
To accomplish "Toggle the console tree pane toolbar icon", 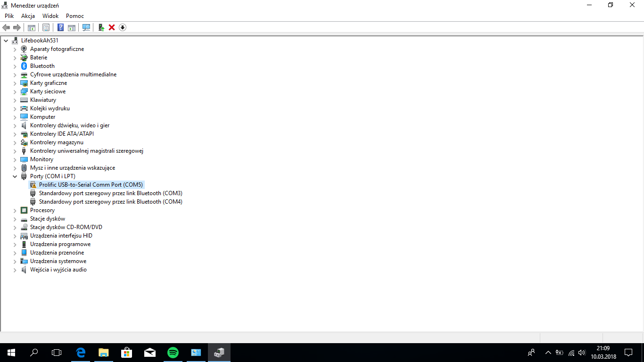I will (x=32, y=27).
